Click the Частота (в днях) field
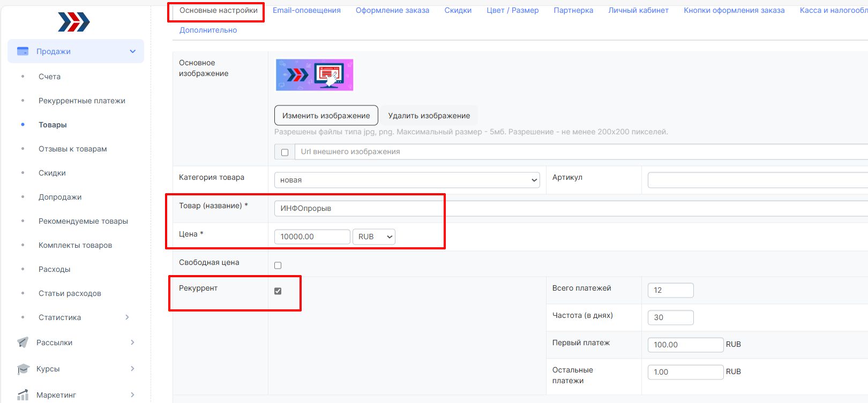The width and height of the screenshot is (868, 403). 670,317
